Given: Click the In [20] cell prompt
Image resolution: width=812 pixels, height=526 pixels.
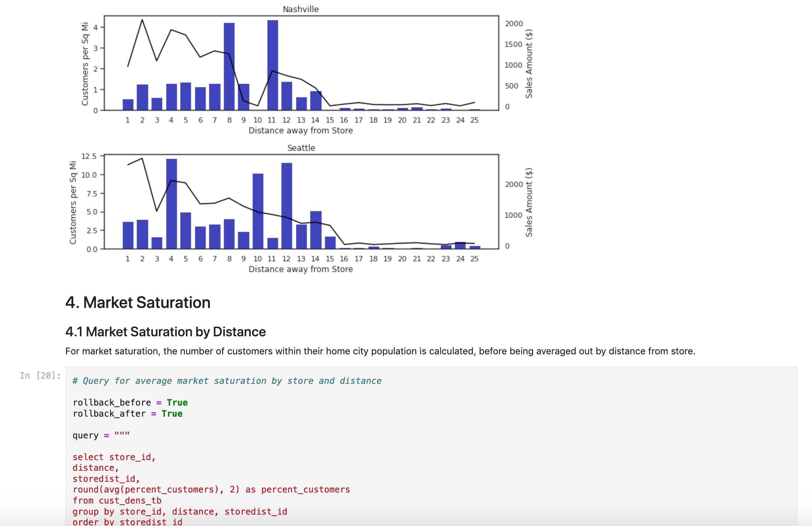Looking at the screenshot, I should click(40, 376).
